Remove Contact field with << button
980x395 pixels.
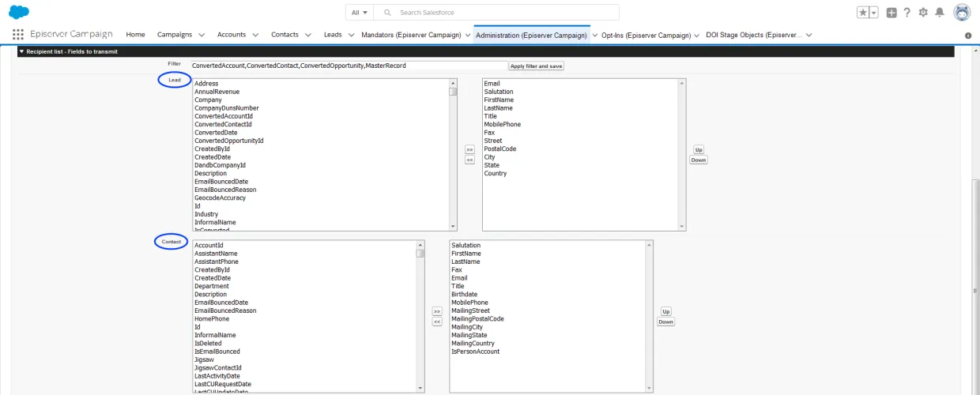(x=437, y=322)
